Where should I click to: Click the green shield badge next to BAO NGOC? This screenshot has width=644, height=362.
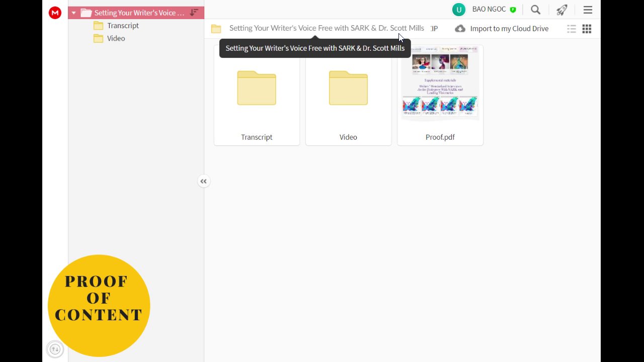(x=513, y=10)
